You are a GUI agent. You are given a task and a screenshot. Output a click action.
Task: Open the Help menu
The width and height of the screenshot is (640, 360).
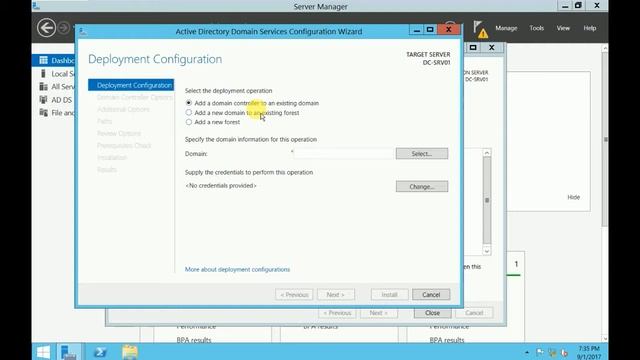(x=589, y=28)
